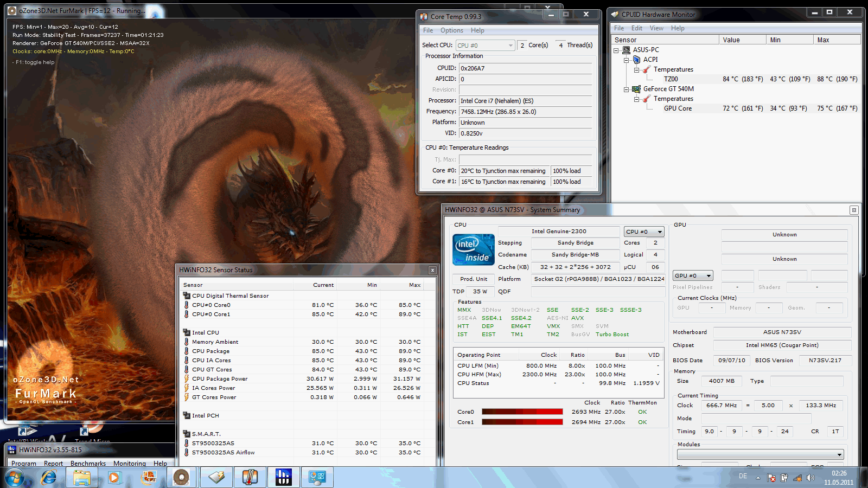Click the DE language indicator

coord(743,476)
